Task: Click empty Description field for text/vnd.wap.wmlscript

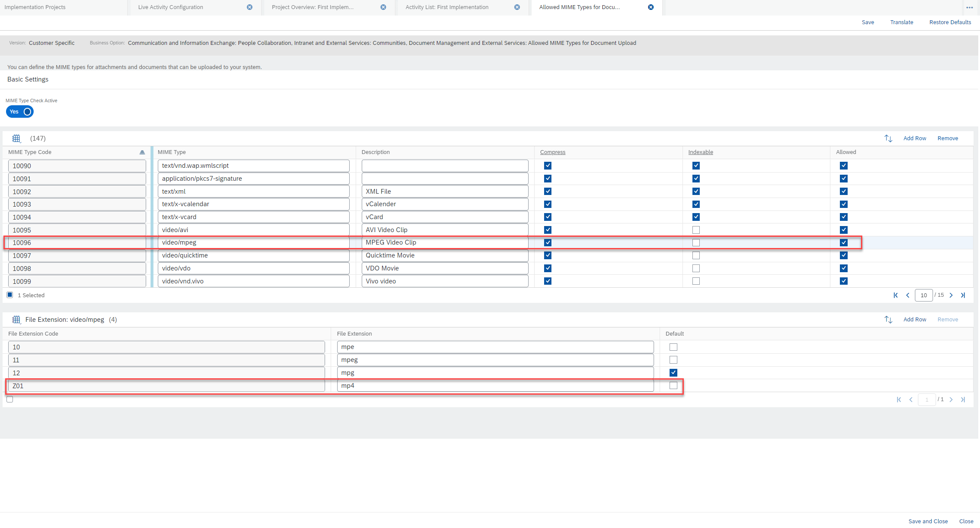Action: [445, 166]
